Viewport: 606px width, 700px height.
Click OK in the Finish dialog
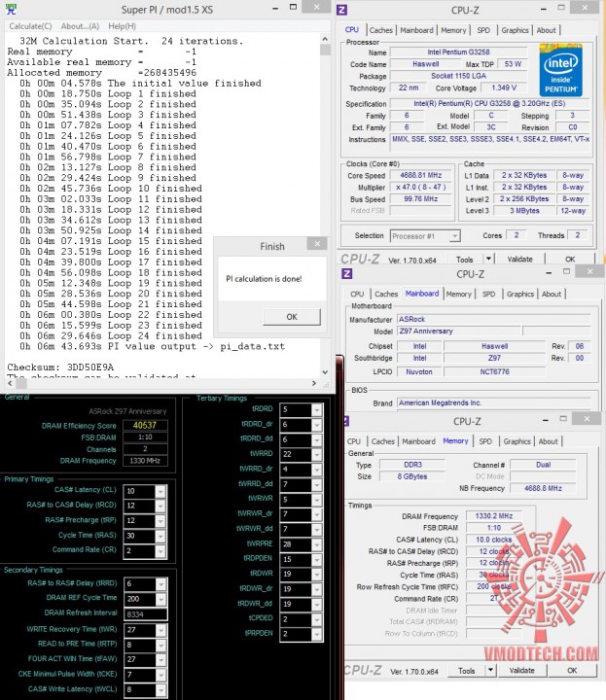tap(292, 317)
